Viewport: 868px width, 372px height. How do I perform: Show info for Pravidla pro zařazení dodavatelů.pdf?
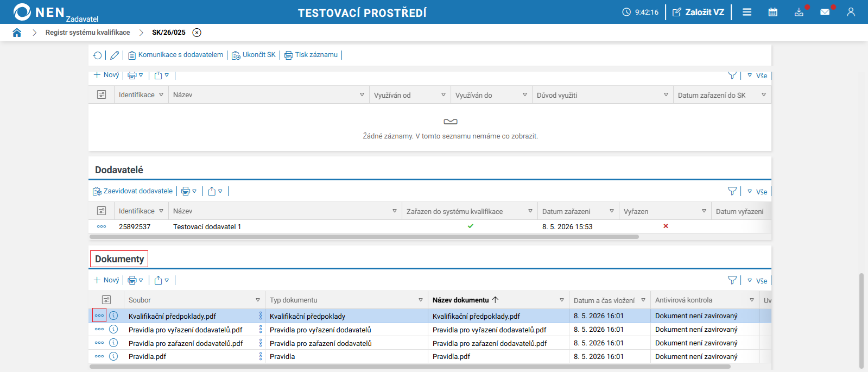coord(113,343)
